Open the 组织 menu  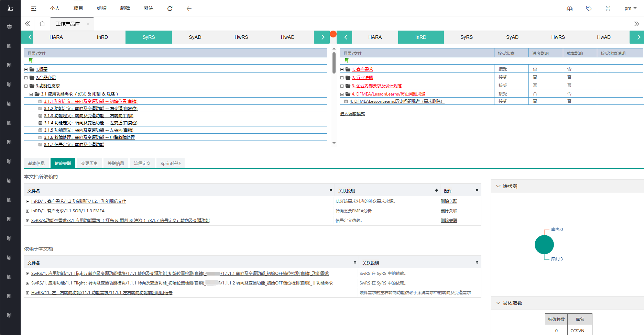[x=102, y=8]
